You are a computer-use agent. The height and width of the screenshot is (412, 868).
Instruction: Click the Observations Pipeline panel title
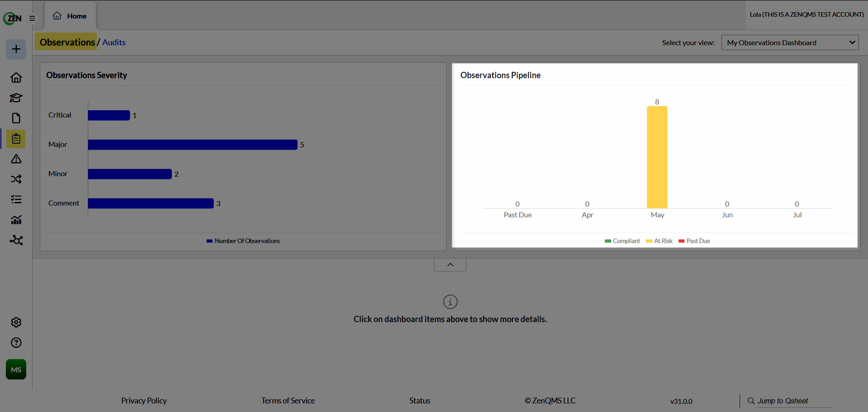[x=500, y=75]
